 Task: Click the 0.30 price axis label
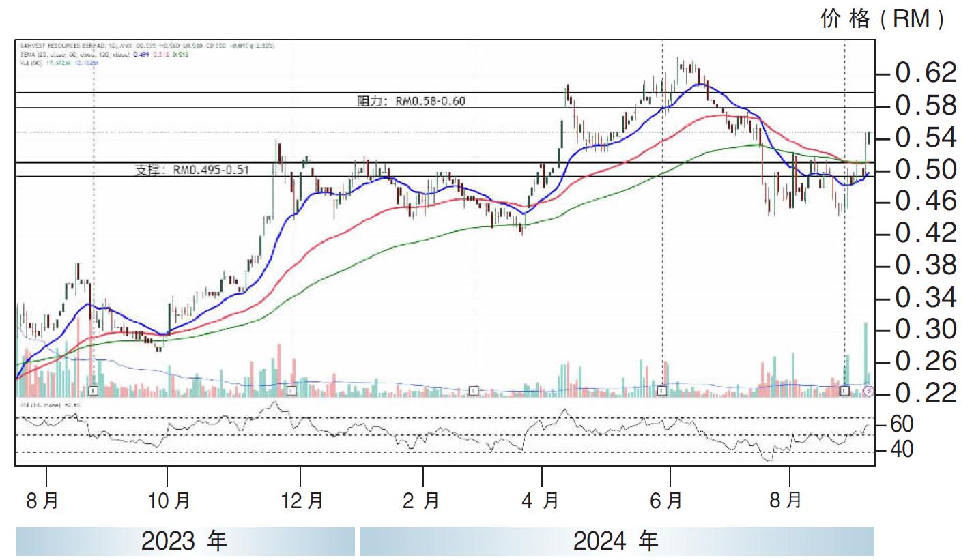click(925, 329)
